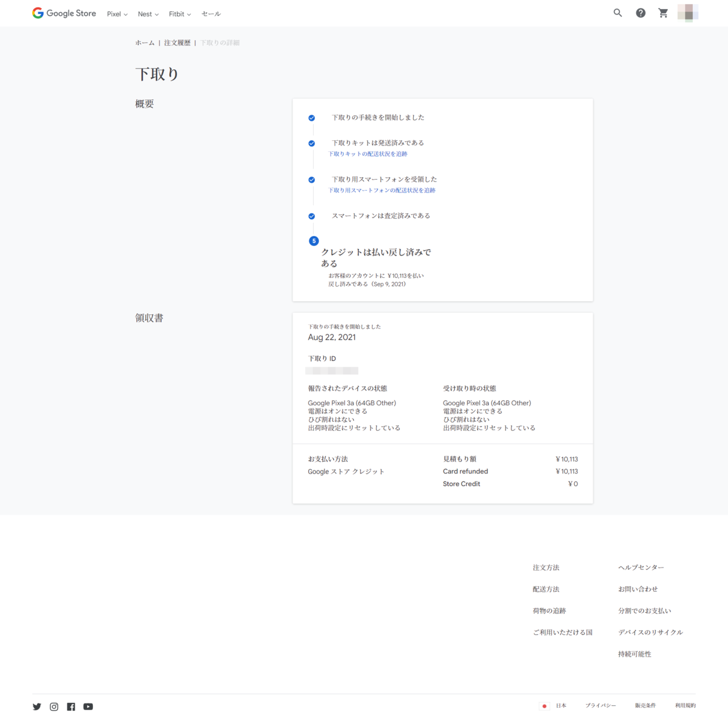Screen dimensions: 728x718
Task: Click checkmark beside 下取り用スマートフォンを受領した
Action: [x=311, y=180]
